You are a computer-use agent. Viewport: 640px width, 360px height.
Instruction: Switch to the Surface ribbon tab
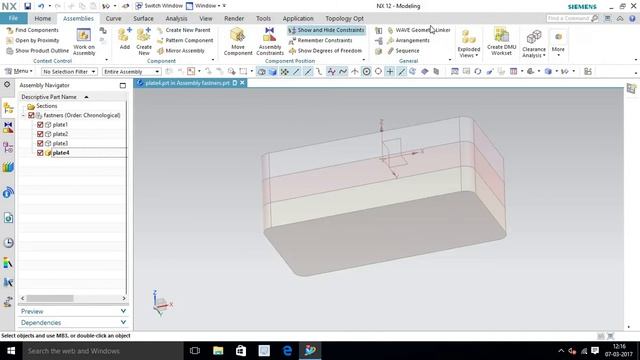[143, 18]
